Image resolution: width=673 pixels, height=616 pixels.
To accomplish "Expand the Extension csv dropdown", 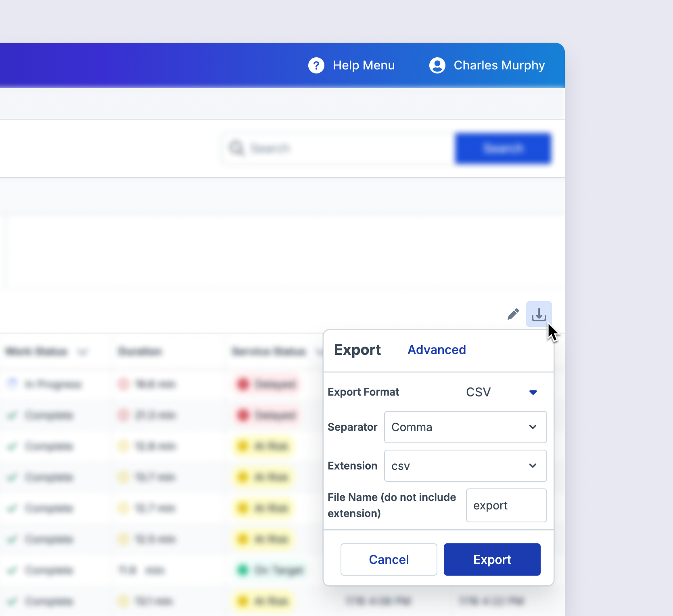I will (466, 466).
